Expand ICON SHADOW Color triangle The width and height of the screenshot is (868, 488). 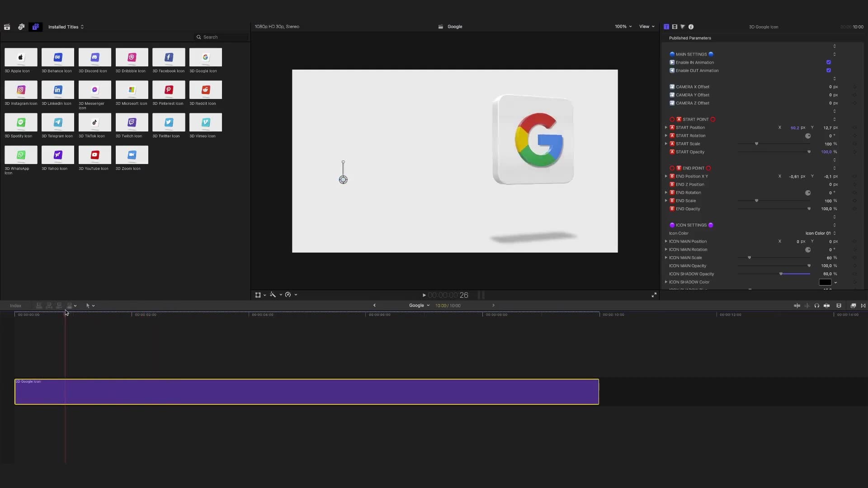click(x=666, y=282)
